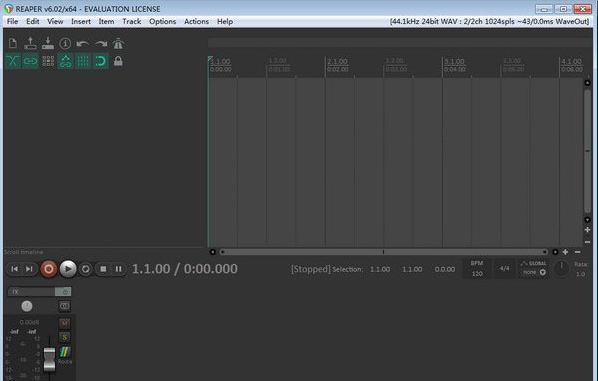598x381 pixels.
Task: Toggle snap magnet icon
Action: click(x=101, y=61)
